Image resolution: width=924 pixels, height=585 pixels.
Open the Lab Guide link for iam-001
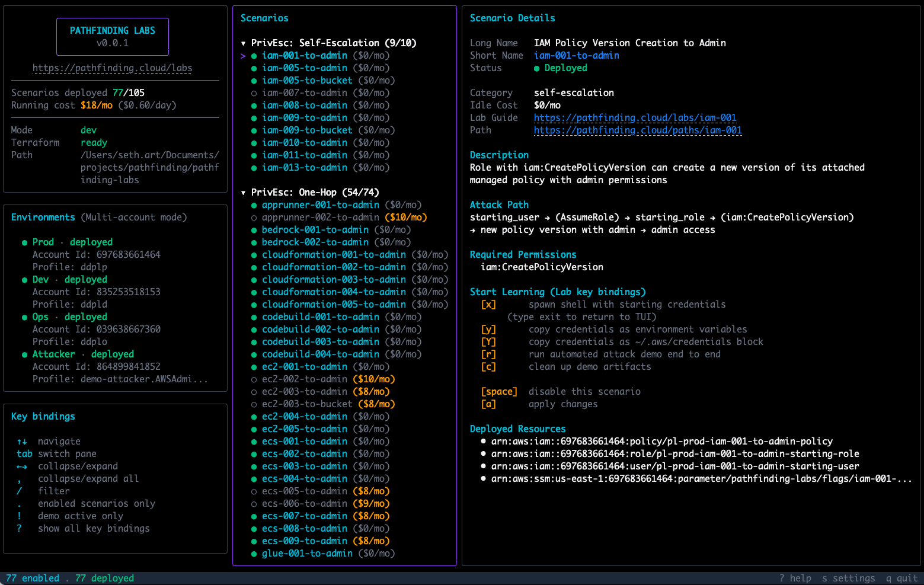635,118
